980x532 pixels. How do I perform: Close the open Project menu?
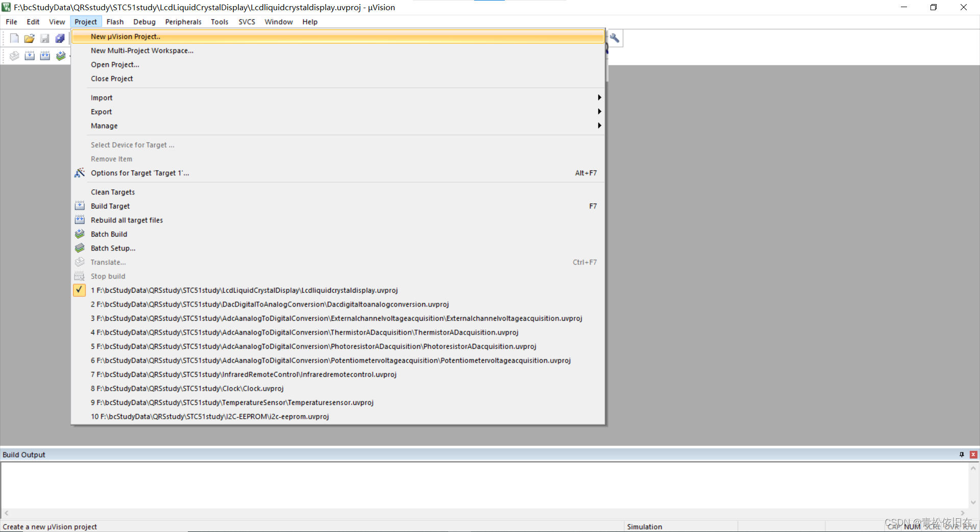pyautogui.click(x=86, y=22)
